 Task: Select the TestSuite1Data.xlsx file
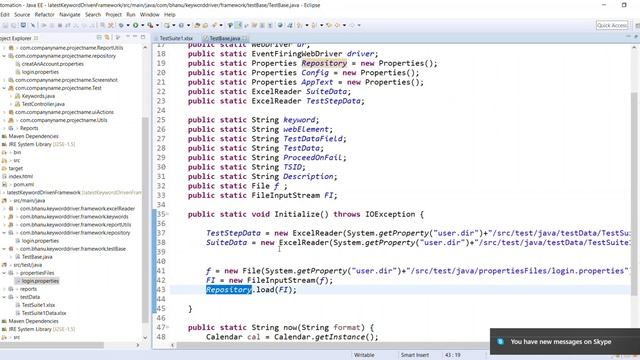point(44,313)
